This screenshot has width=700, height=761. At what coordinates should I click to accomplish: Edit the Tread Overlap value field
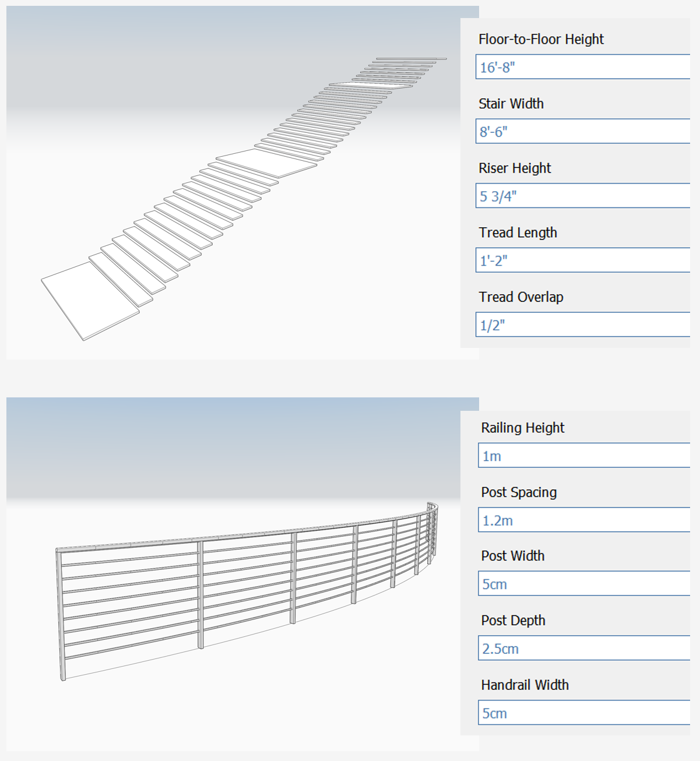[x=583, y=325]
